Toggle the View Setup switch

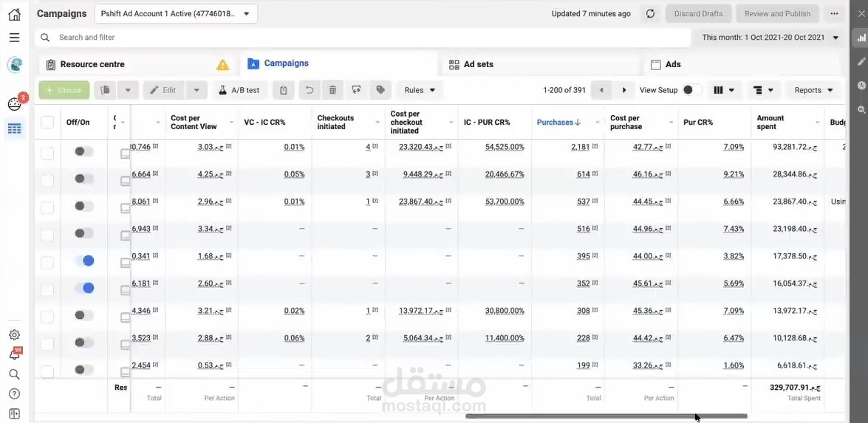coord(692,90)
